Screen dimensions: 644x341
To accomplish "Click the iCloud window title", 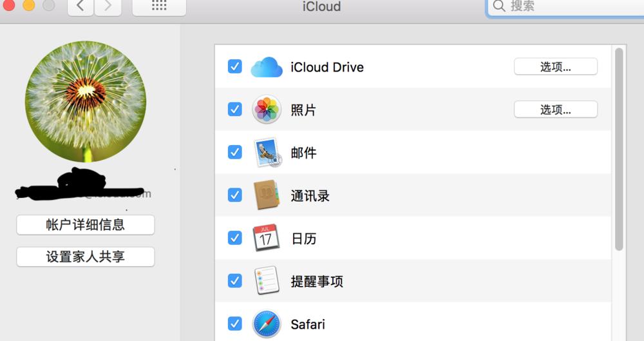I will [x=321, y=6].
